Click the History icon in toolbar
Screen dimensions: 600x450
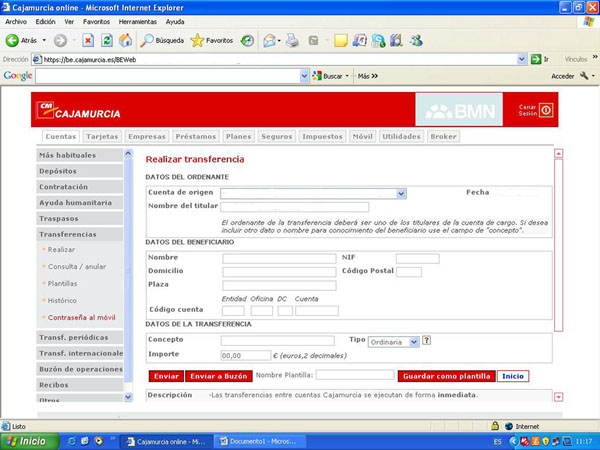pyautogui.click(x=247, y=41)
